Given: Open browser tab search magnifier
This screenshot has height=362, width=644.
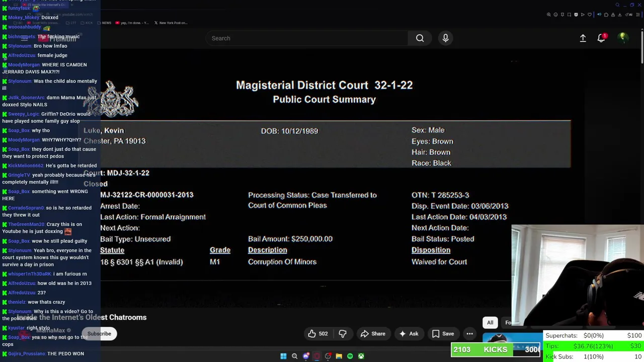Looking at the screenshot, I should point(617,5).
